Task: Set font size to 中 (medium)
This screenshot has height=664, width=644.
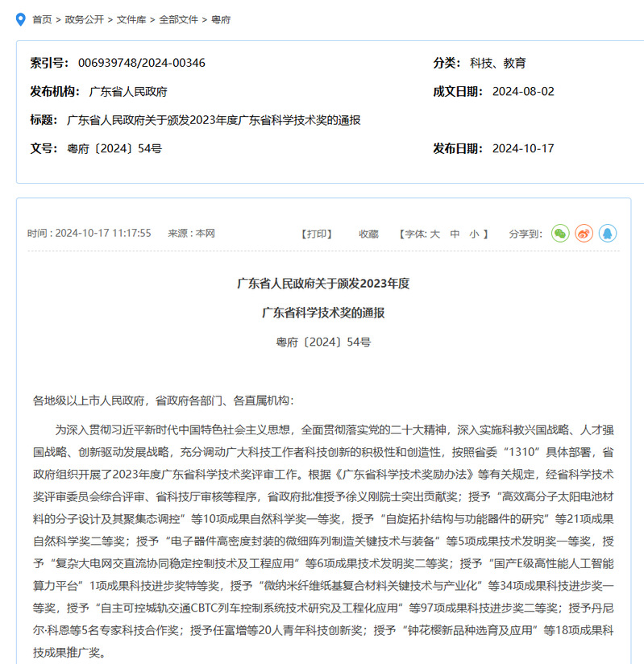Action: 455,234
